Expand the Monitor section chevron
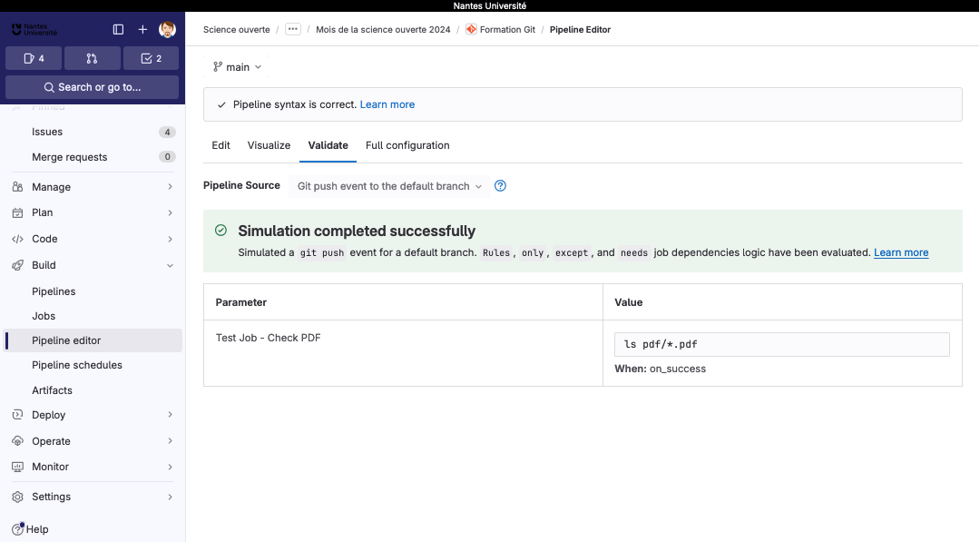Viewport: 980px width, 542px height. click(x=170, y=467)
